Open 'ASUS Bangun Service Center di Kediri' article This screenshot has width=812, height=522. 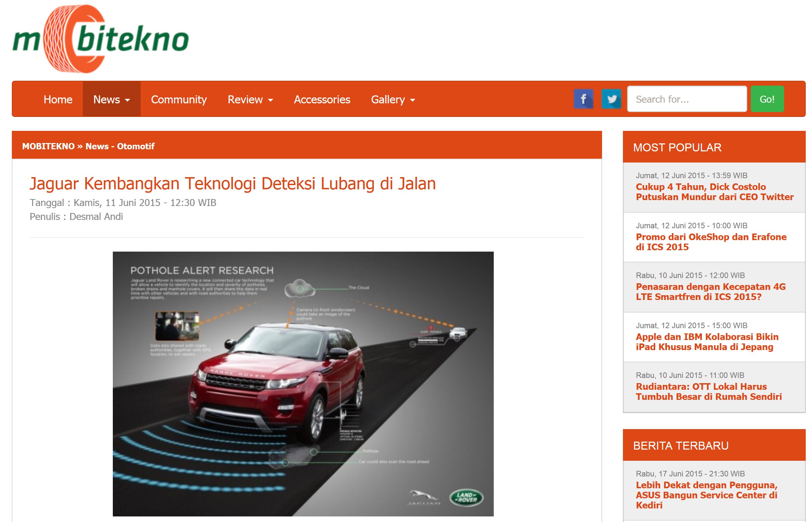click(x=707, y=495)
